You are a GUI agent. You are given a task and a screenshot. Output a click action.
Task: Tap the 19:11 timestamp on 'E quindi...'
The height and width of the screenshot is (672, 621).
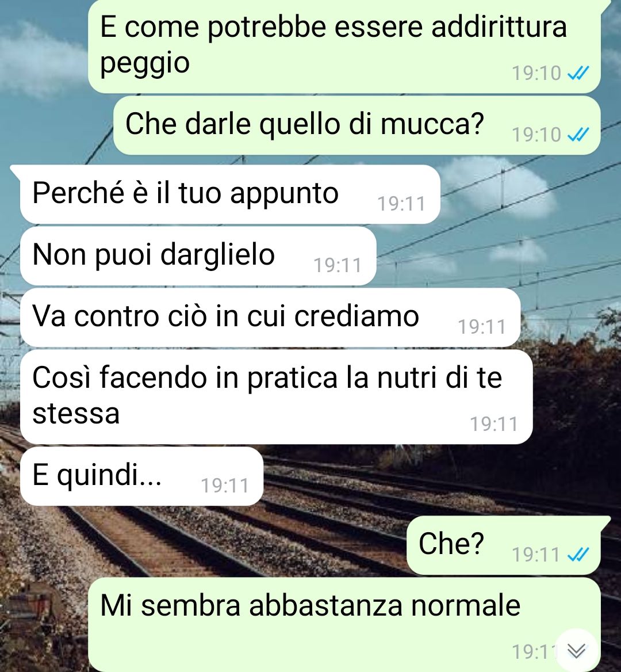(x=225, y=486)
